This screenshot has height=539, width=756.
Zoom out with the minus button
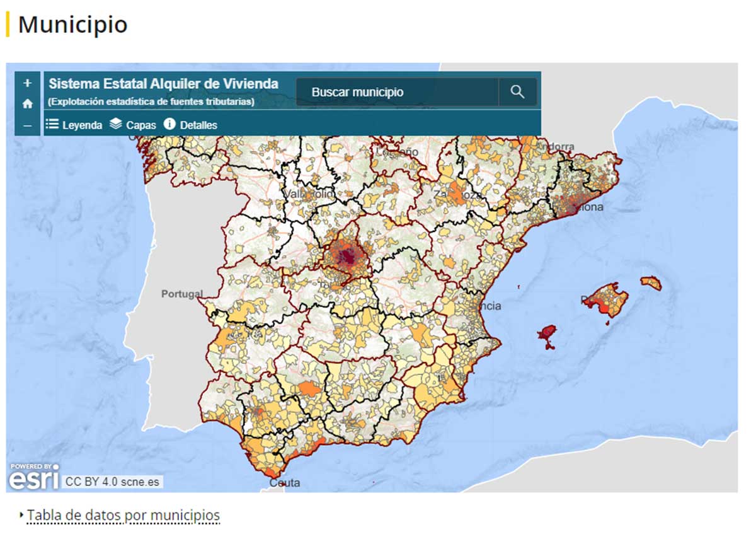(27, 125)
